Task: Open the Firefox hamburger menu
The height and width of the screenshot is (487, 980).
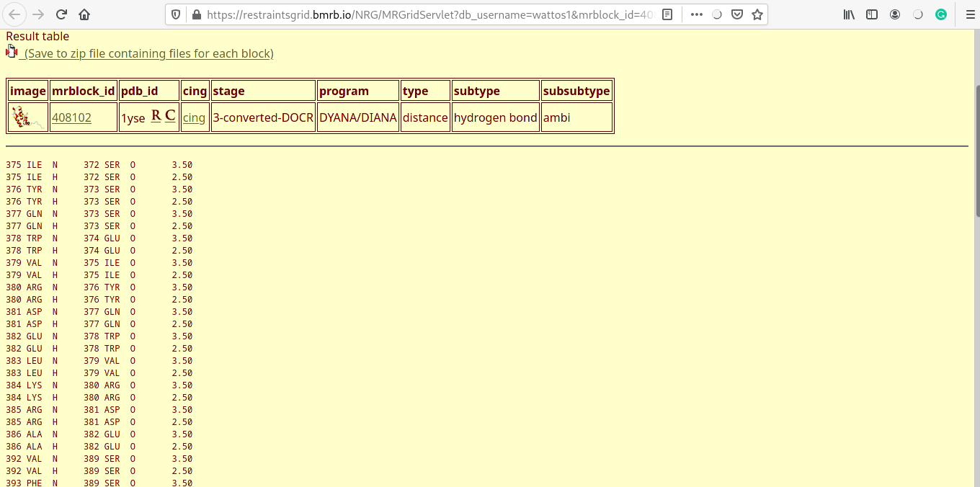Action: (x=970, y=14)
